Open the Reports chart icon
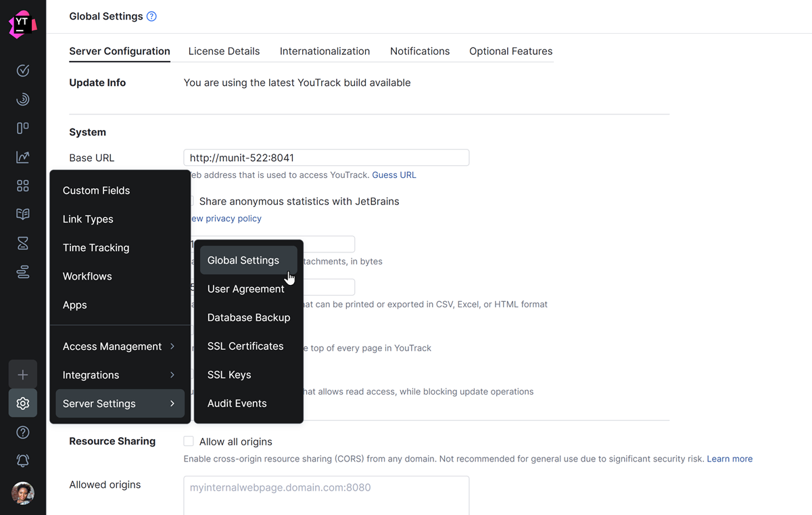The image size is (812, 515). click(x=23, y=157)
